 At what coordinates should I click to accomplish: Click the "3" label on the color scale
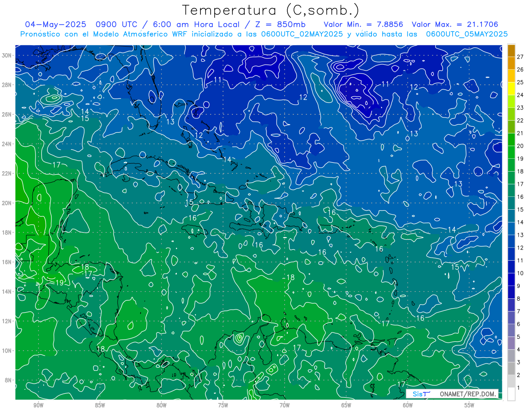point(518,362)
